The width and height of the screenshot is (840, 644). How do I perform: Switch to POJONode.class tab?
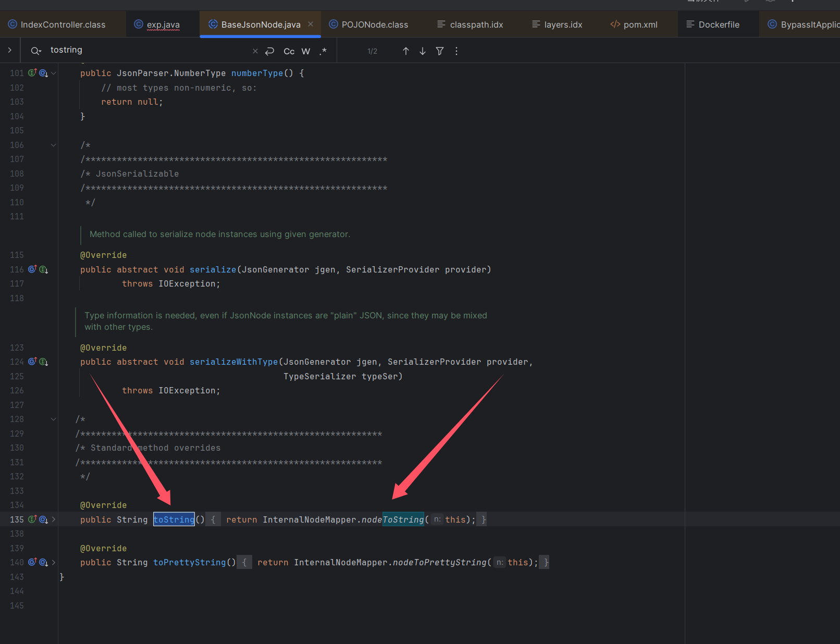tap(368, 24)
